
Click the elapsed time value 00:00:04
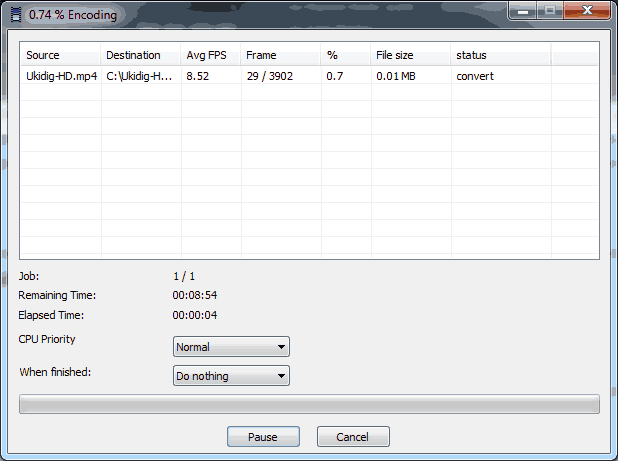195,315
